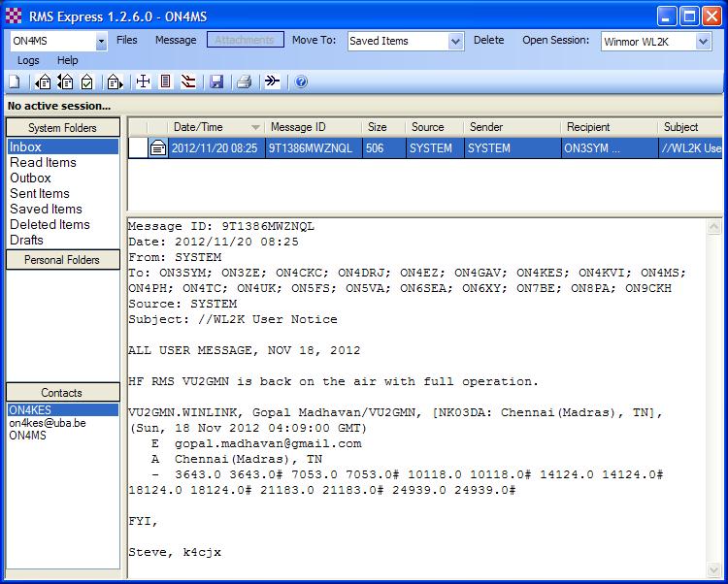Select the Read Items folder
The height and width of the screenshot is (584, 728).
(x=63, y=162)
